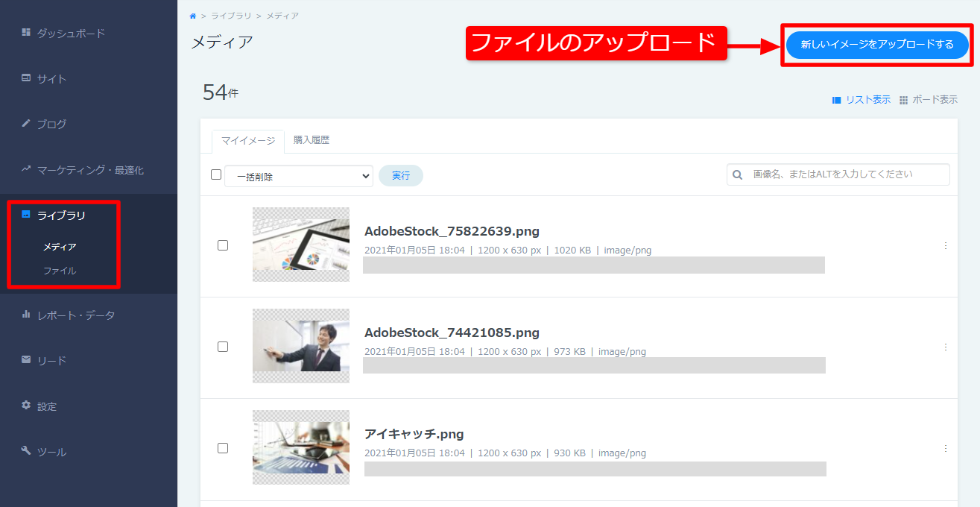Click the Library image icon
980x507 pixels.
26,215
